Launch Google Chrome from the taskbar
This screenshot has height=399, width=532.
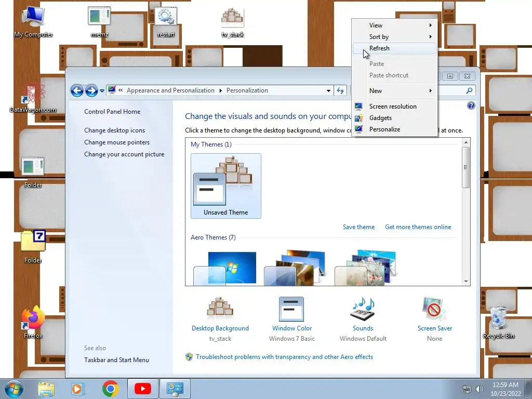click(110, 389)
